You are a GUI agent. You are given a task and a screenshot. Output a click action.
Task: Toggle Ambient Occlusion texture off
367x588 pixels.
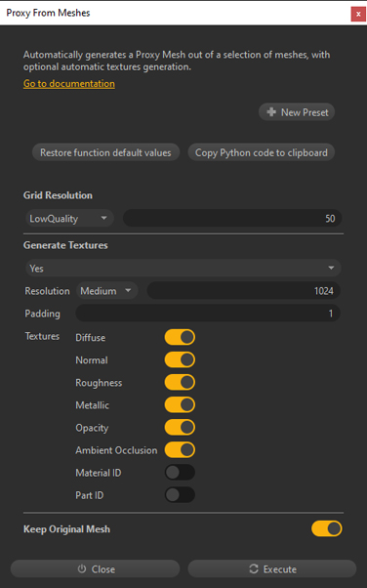(180, 449)
